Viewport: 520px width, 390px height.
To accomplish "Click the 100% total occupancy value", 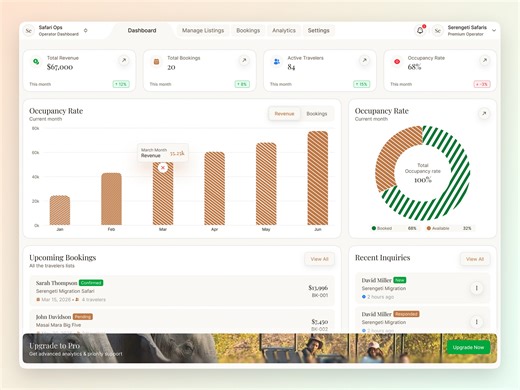I will [423, 180].
